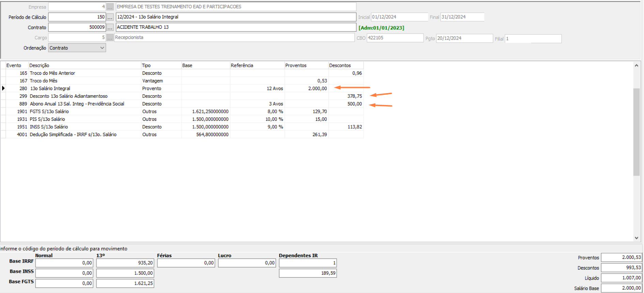Click the Empresa lookup ellipsis button
The width and height of the screenshot is (644, 293).
(x=110, y=7)
